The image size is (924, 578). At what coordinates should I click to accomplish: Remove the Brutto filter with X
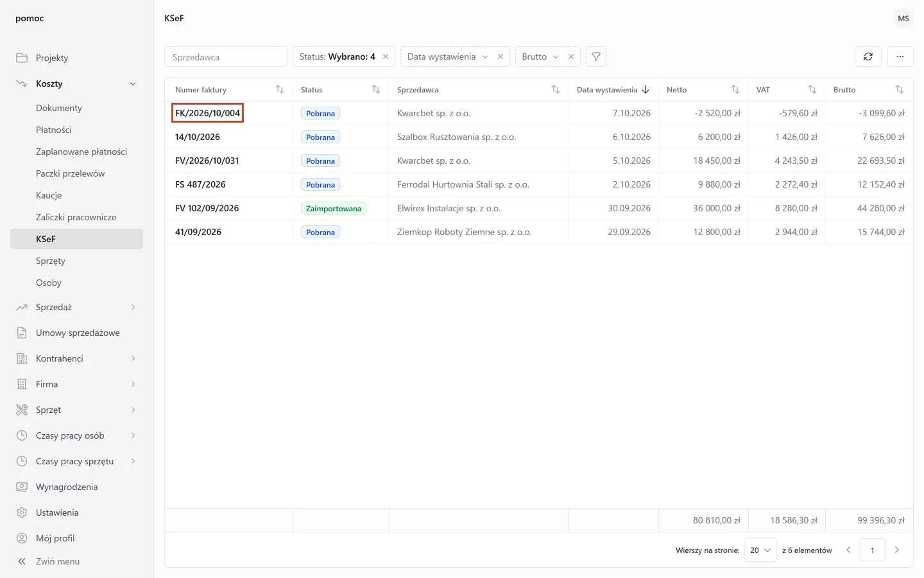click(571, 57)
